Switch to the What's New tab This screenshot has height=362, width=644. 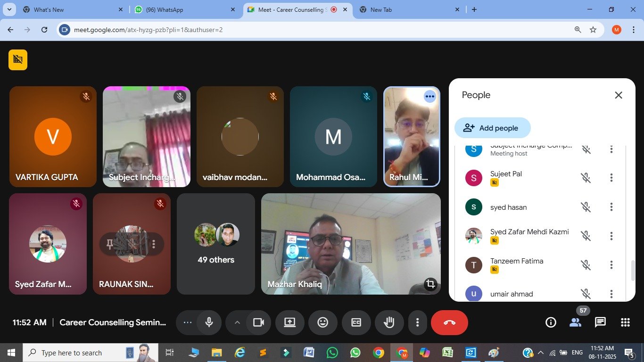[71, 9]
